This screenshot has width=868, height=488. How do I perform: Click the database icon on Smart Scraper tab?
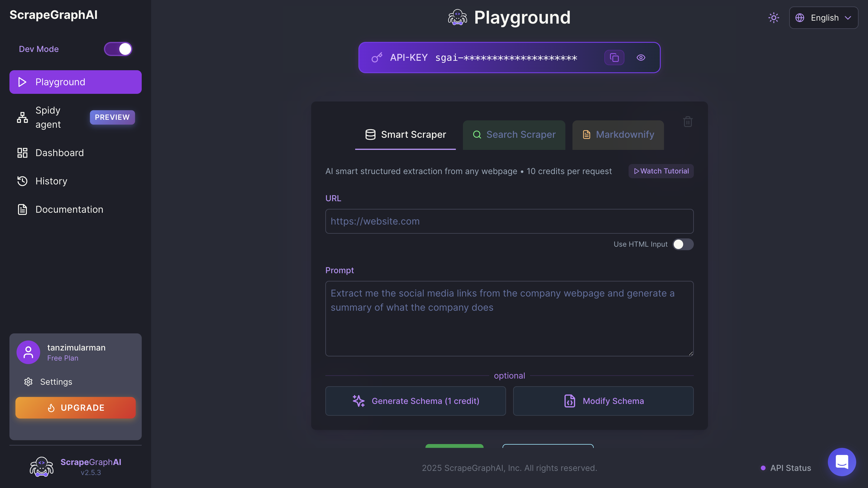click(x=370, y=135)
